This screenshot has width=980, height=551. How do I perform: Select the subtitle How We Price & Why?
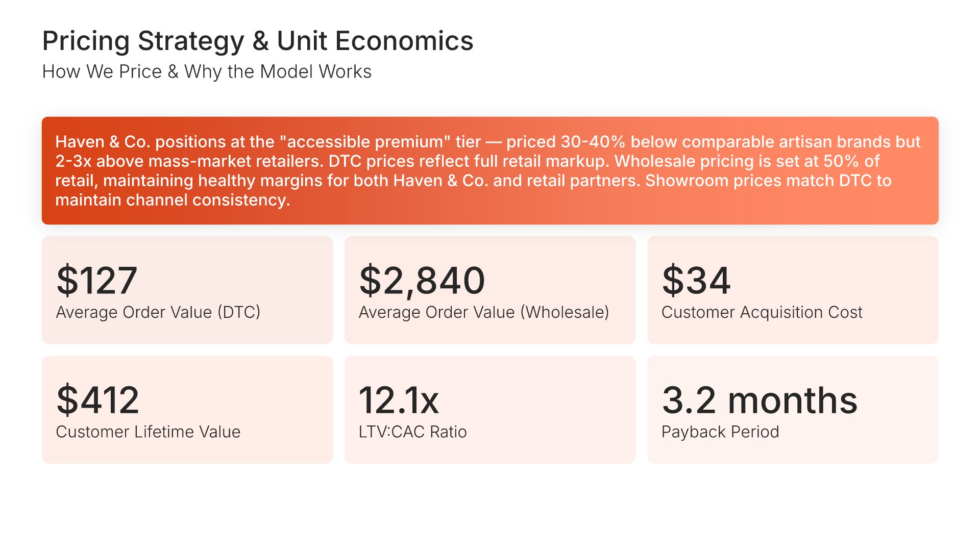pos(207,72)
